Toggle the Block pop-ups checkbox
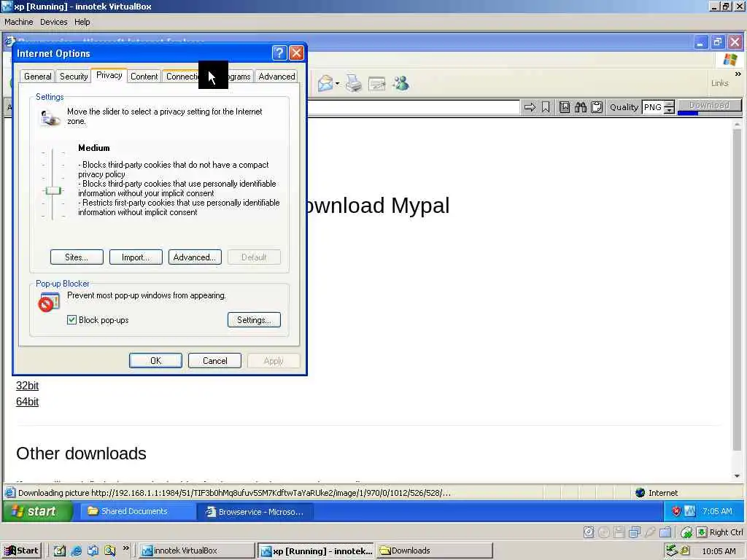Screen dimensions: 747x560 click(72, 320)
